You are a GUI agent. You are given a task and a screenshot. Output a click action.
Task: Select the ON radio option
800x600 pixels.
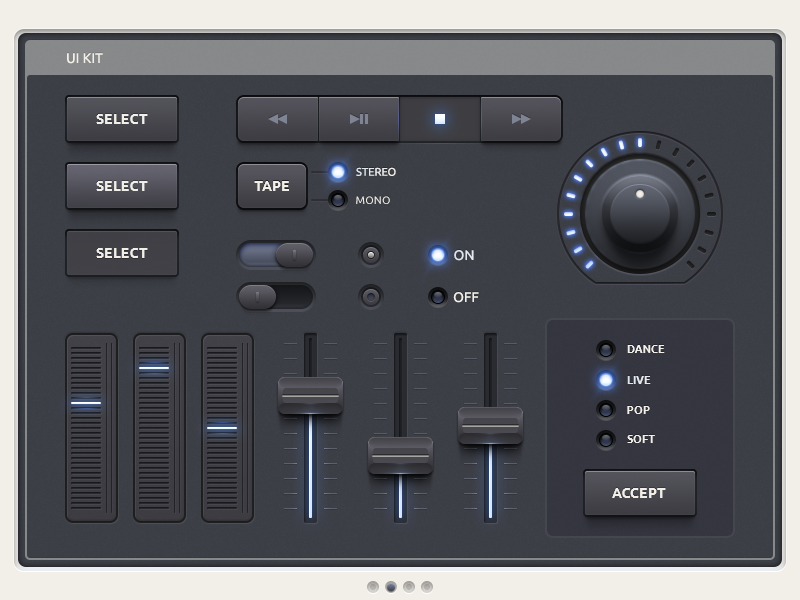(x=438, y=255)
